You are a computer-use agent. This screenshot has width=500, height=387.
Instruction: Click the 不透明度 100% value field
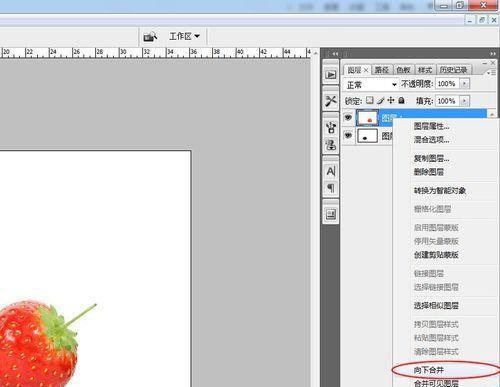[447, 84]
